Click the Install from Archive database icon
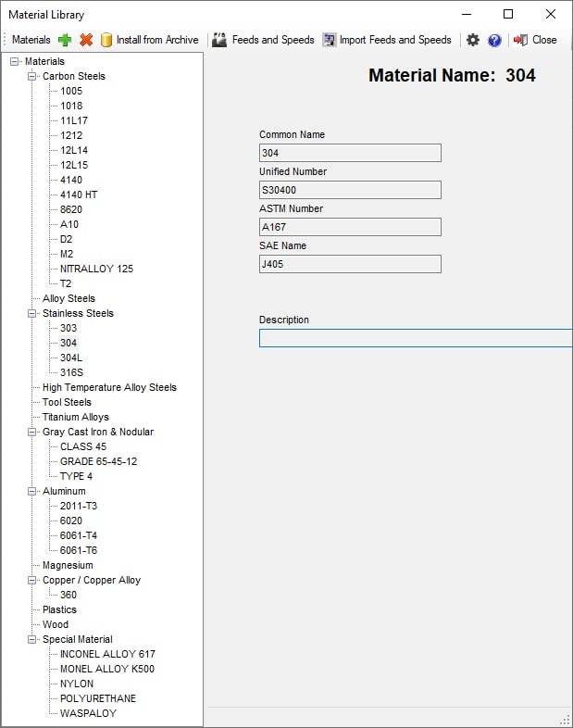This screenshot has height=728, width=573. tap(106, 40)
